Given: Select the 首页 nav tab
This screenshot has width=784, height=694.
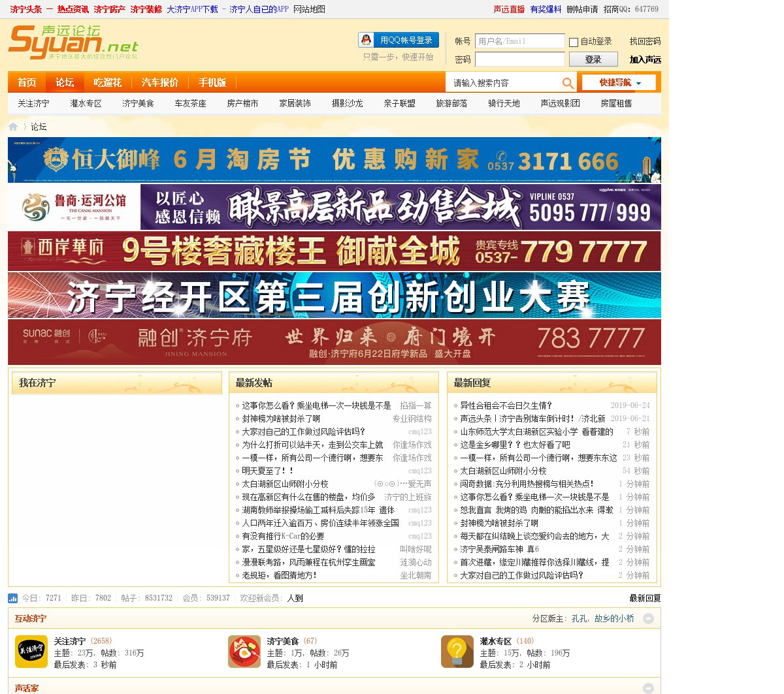Looking at the screenshot, I should click(27, 82).
